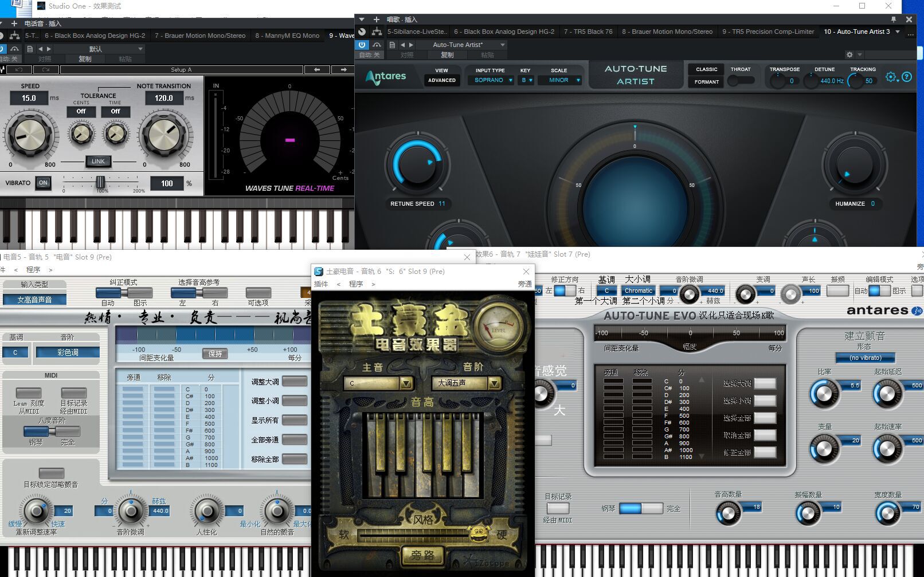This screenshot has height=577, width=924.
Task: Open KEY B dropdown in Auto-Tune Artist
Action: point(526,80)
